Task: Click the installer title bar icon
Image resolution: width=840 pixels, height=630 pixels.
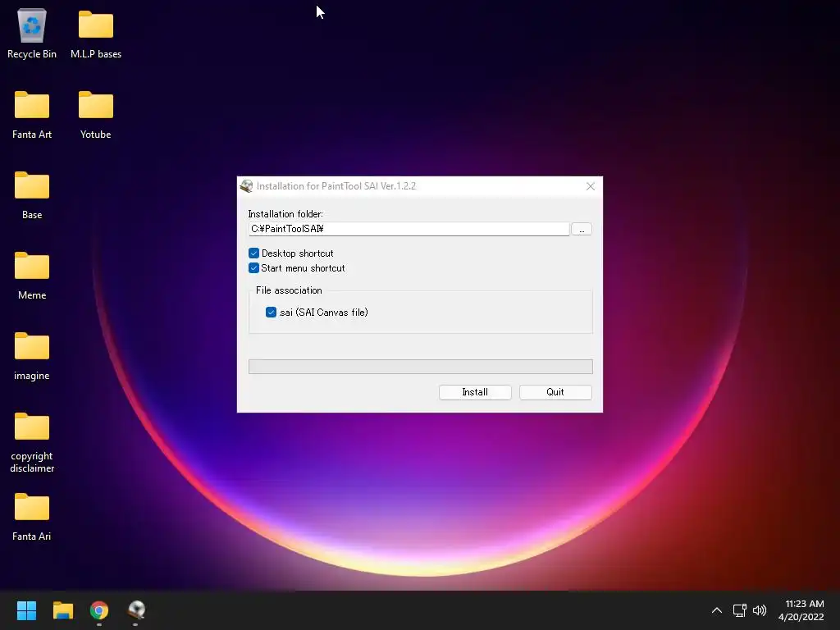Action: pyautogui.click(x=246, y=186)
